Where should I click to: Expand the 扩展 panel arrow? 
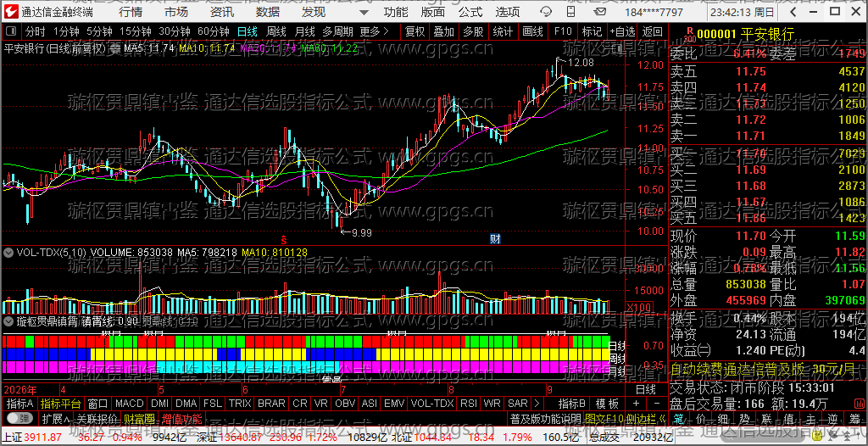click(55, 418)
